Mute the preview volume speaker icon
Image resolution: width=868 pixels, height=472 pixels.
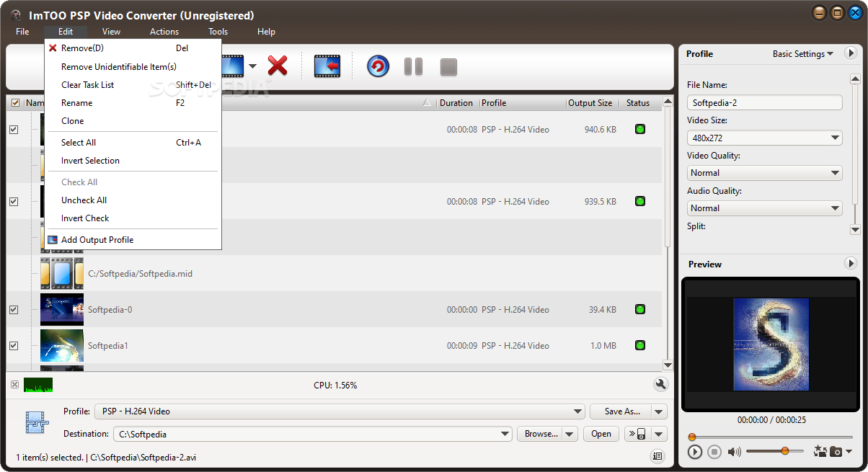pyautogui.click(x=734, y=452)
